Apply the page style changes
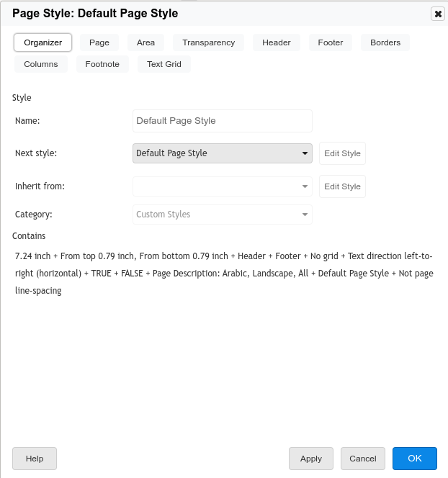 click(311, 459)
